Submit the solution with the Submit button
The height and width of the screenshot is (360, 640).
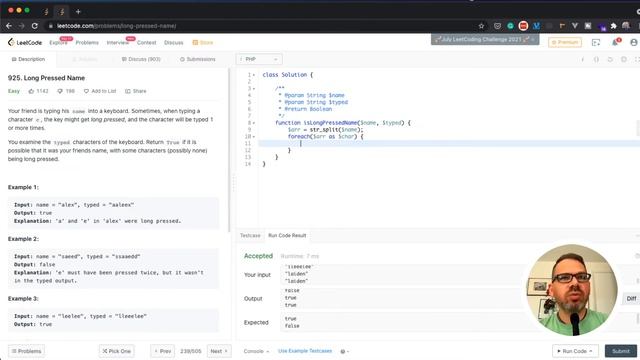[621, 351]
